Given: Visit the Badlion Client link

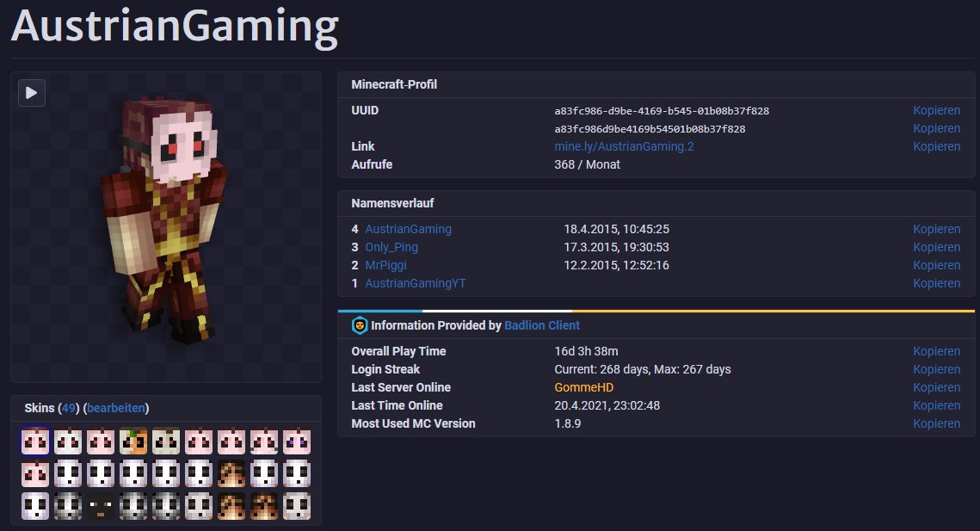Looking at the screenshot, I should click(x=542, y=325).
